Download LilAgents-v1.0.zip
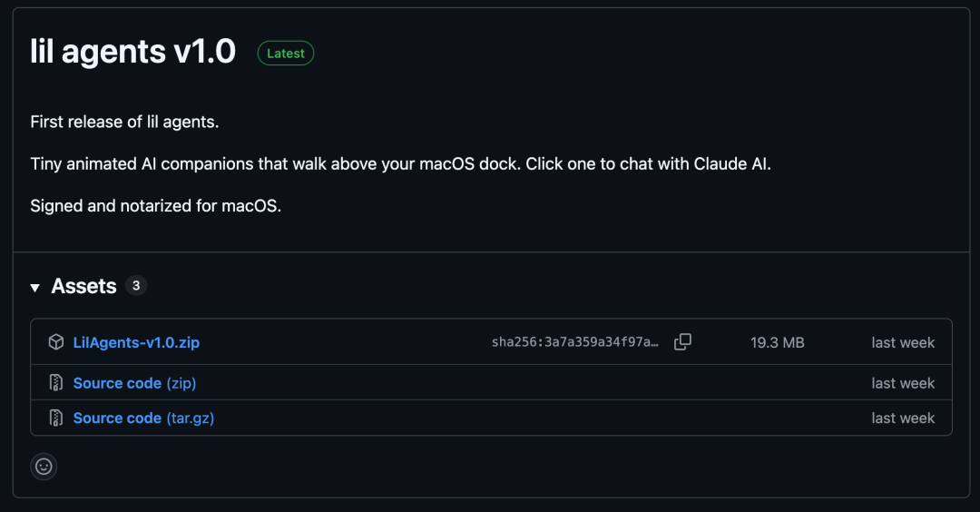 click(136, 342)
